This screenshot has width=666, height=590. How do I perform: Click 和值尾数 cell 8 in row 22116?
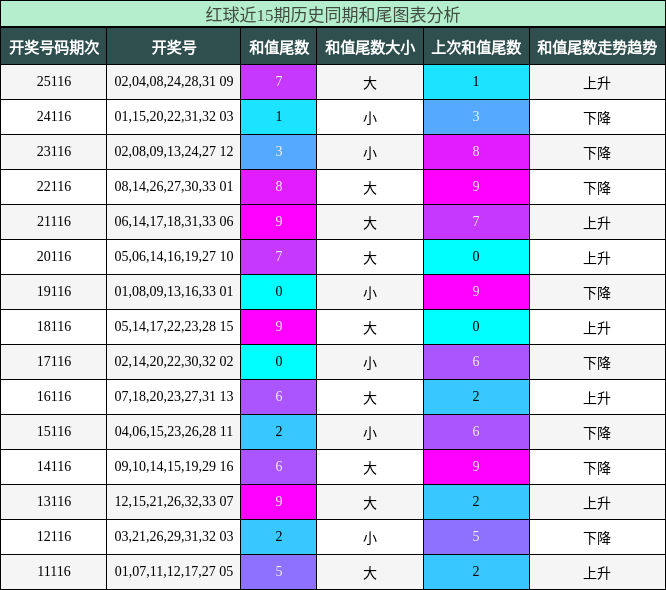[x=279, y=186]
